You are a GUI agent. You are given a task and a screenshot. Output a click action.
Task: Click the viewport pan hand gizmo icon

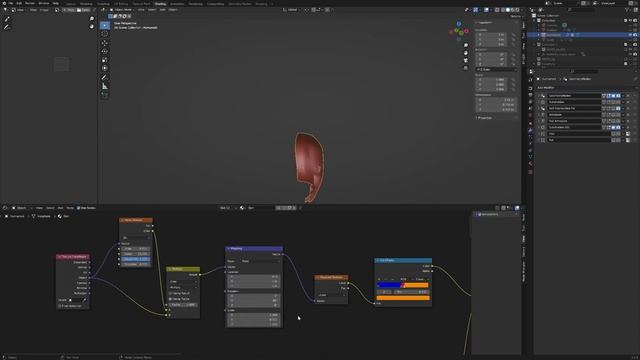(x=466, y=53)
